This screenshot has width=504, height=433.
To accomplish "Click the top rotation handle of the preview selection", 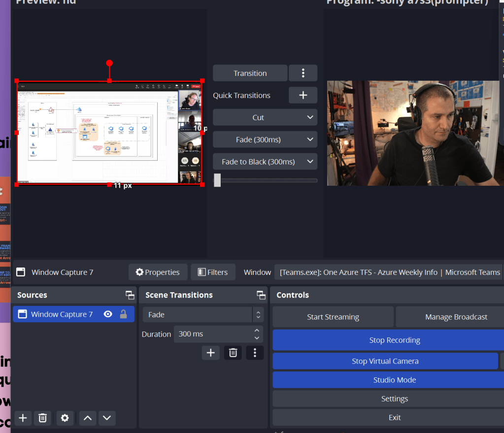I will coord(109,63).
